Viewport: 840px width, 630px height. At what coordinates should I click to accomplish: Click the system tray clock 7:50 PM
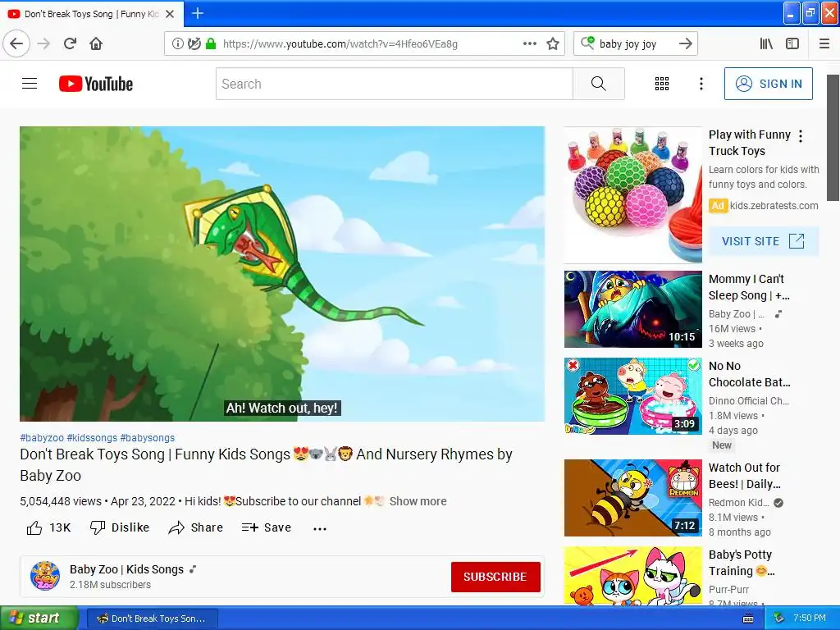(810, 618)
